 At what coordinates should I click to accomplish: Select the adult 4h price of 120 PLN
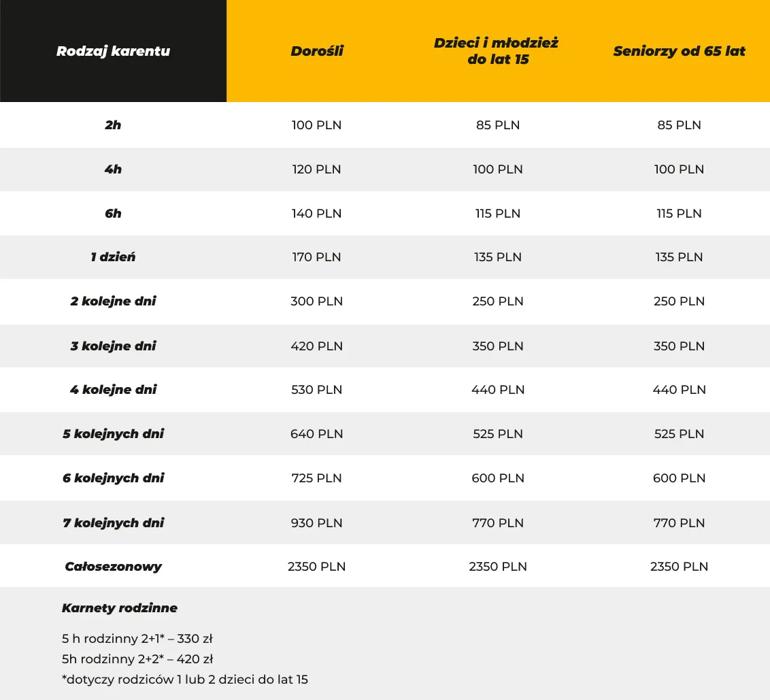[316, 169]
